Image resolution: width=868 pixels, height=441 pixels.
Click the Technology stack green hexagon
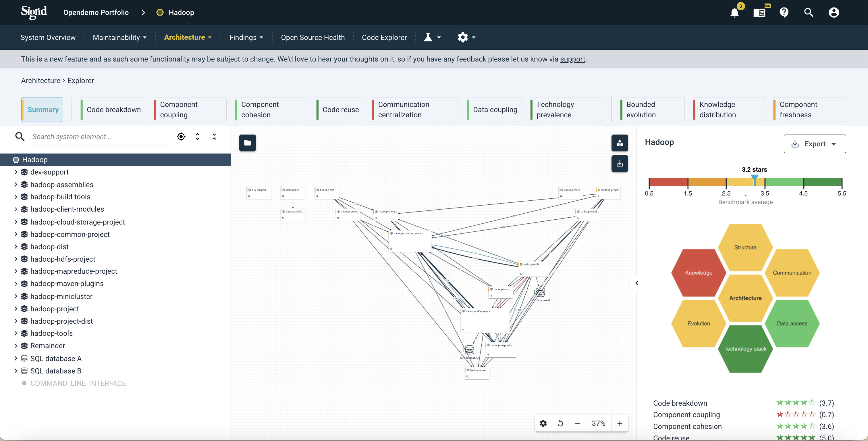[745, 349]
